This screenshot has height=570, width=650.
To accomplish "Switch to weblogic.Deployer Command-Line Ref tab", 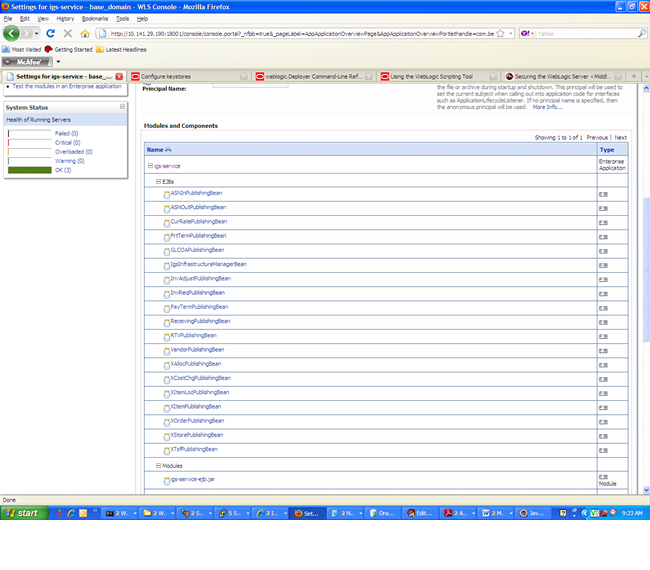I will tap(314, 76).
